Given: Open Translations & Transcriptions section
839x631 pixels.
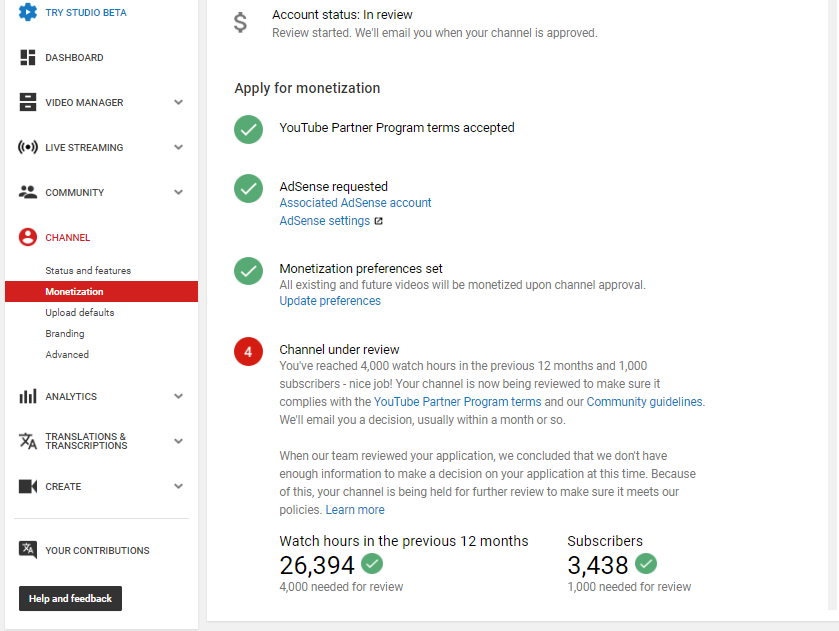Looking at the screenshot, I should [x=86, y=441].
